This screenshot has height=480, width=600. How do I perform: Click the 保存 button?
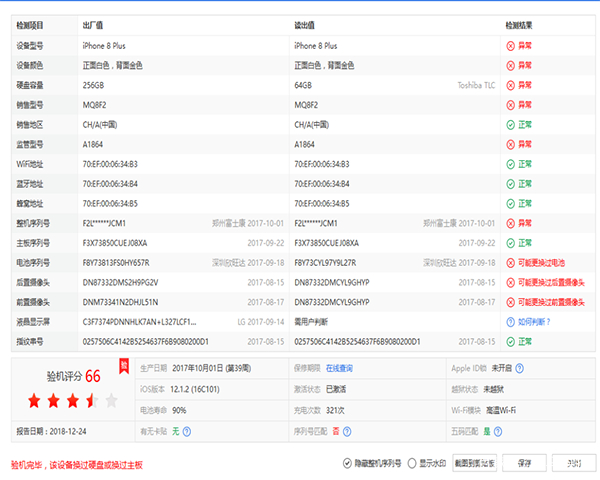(x=524, y=463)
